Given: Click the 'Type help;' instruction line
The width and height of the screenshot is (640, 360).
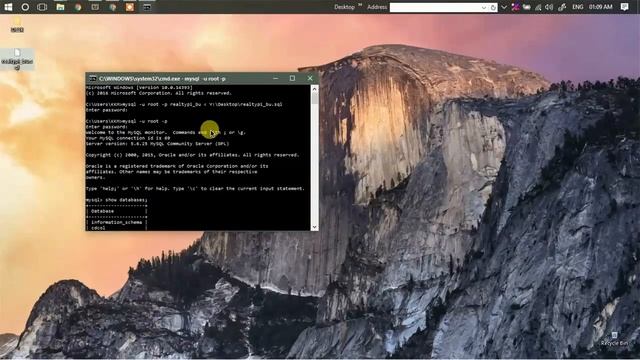Looking at the screenshot, I should (195, 189).
